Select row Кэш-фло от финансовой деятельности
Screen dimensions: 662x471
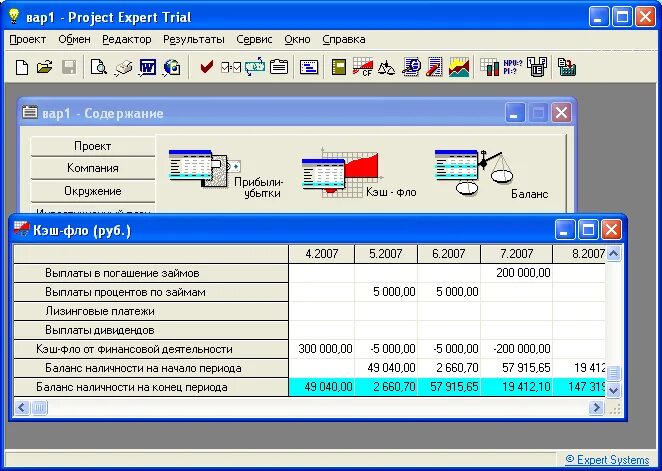[x=151, y=349]
